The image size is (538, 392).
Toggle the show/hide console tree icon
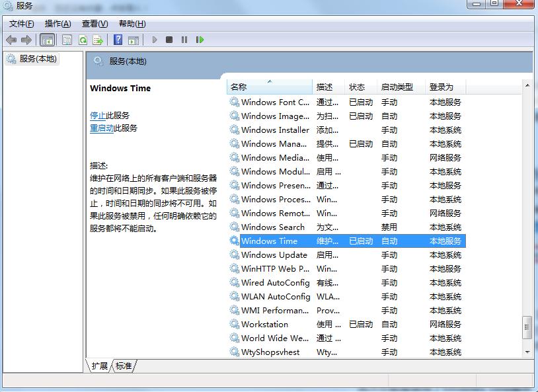click(x=48, y=40)
